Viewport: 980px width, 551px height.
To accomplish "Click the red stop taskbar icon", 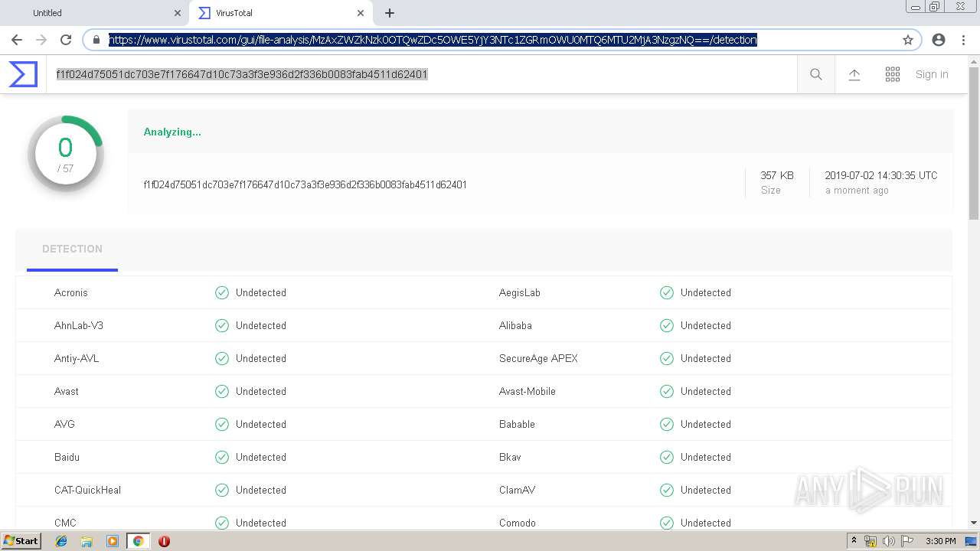I will click(164, 541).
